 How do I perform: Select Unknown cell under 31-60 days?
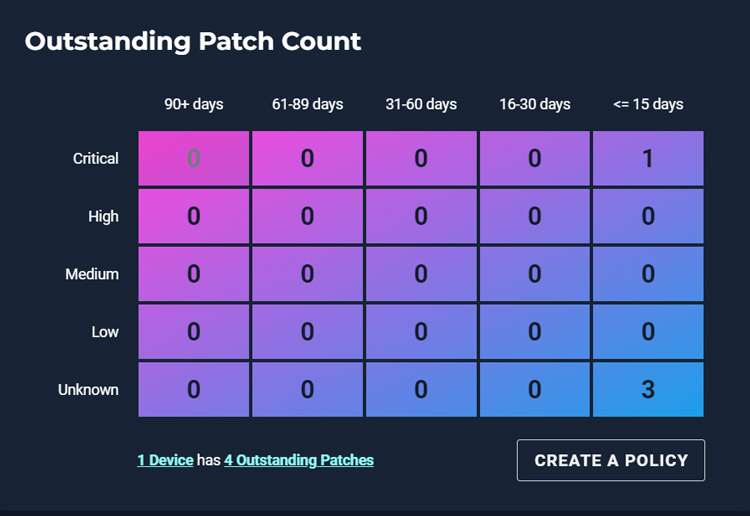tap(421, 389)
